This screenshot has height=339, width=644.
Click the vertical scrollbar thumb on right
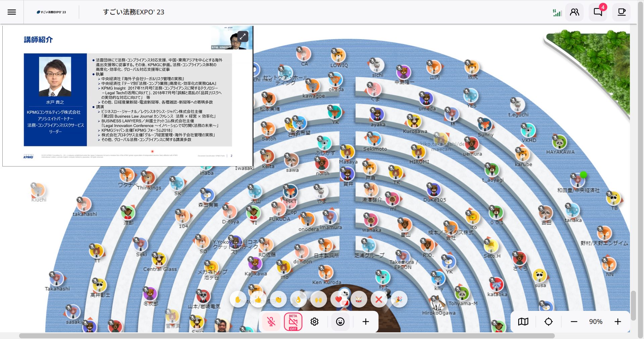coord(633,306)
